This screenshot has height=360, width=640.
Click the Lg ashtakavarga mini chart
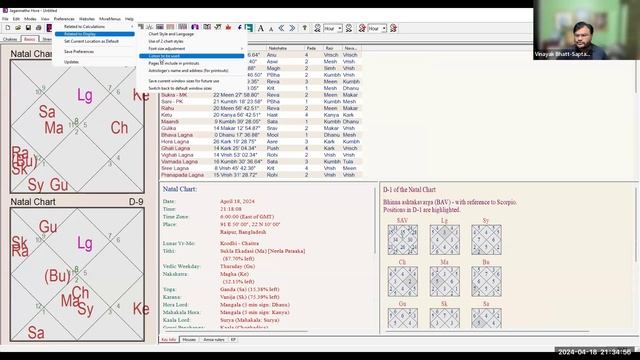[x=444, y=240]
